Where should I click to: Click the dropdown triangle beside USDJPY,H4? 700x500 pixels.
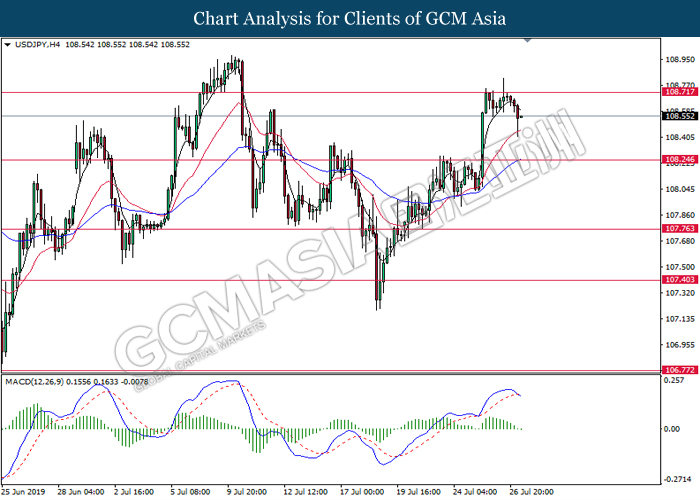[7, 45]
